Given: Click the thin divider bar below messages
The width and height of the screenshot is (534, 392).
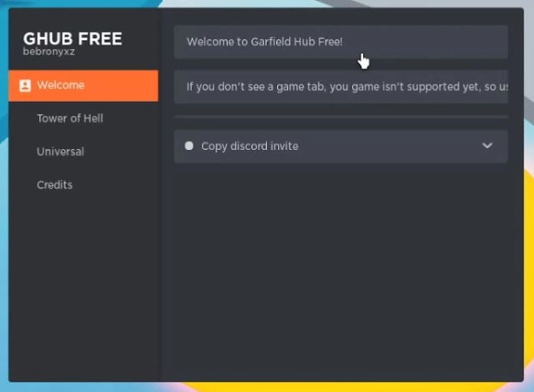Looking at the screenshot, I should [341, 117].
